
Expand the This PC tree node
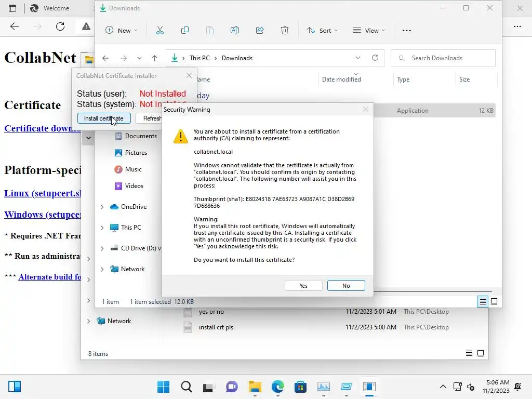coord(102,228)
